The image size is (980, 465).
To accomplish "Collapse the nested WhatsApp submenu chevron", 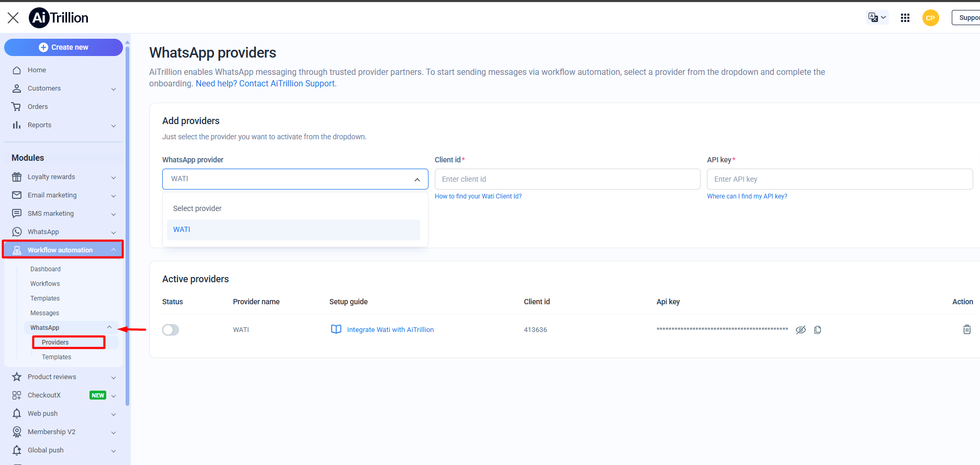I will point(109,327).
